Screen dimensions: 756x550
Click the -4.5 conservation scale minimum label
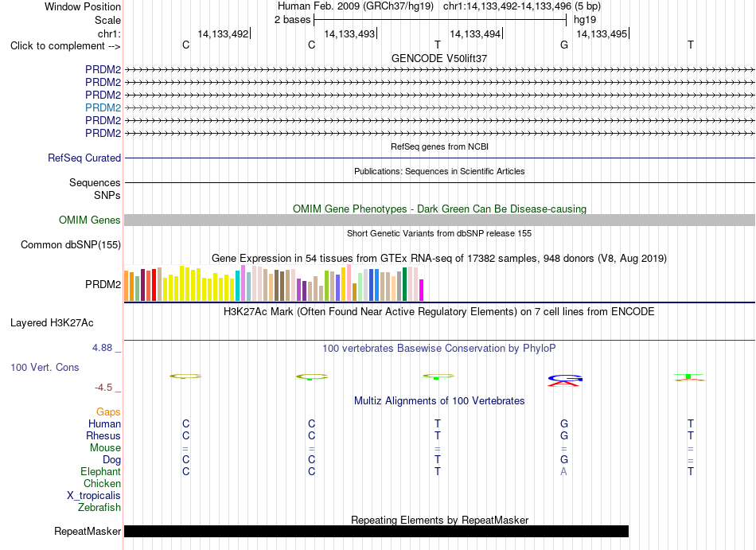tap(103, 388)
